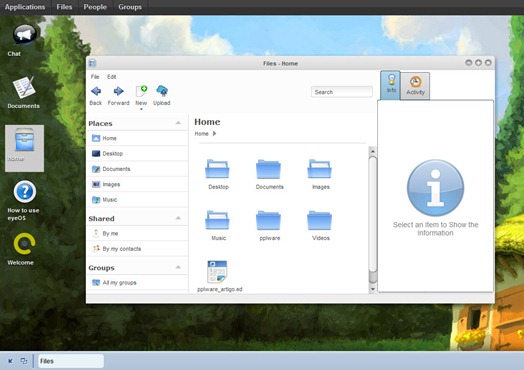Open the File menu in the Files window
524x370 pixels.
point(95,77)
